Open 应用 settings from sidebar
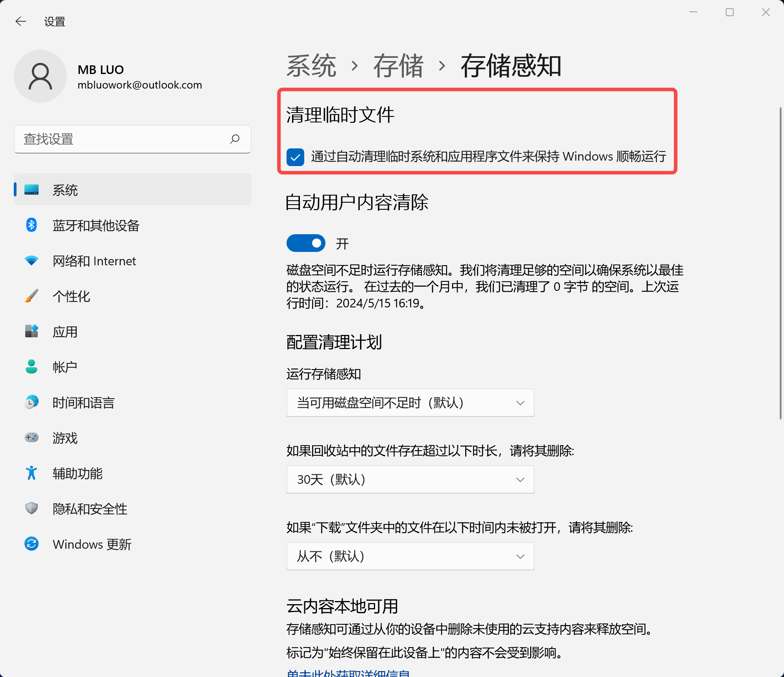Image resolution: width=784 pixels, height=677 pixels. click(x=65, y=332)
